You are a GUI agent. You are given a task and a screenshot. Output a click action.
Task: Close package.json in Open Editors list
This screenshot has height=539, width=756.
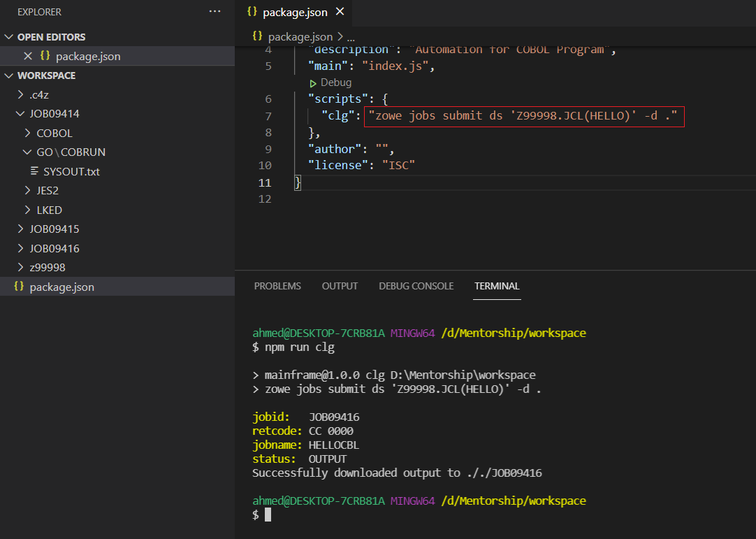coord(28,56)
